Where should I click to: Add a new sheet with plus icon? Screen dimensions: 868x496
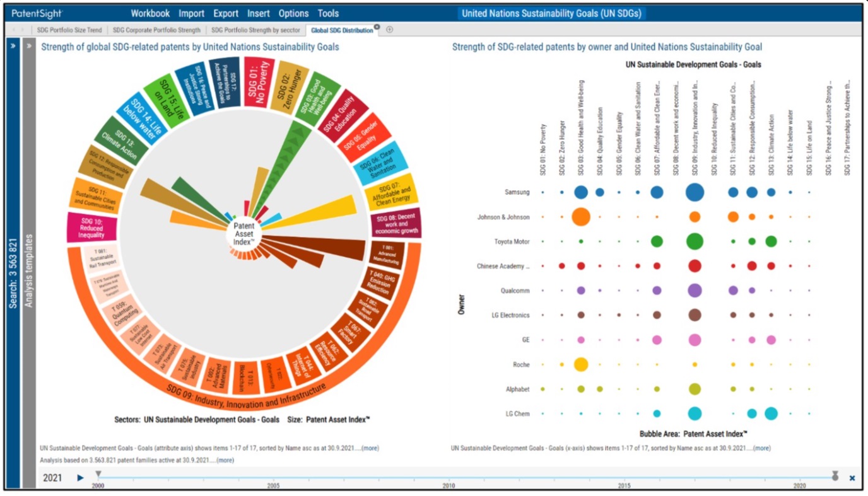(x=389, y=30)
